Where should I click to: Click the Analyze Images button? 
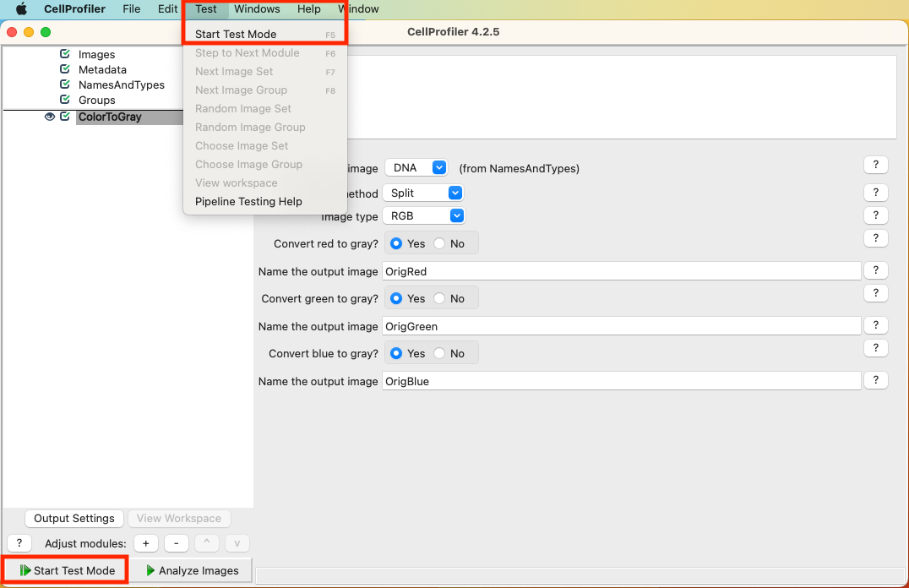point(190,570)
